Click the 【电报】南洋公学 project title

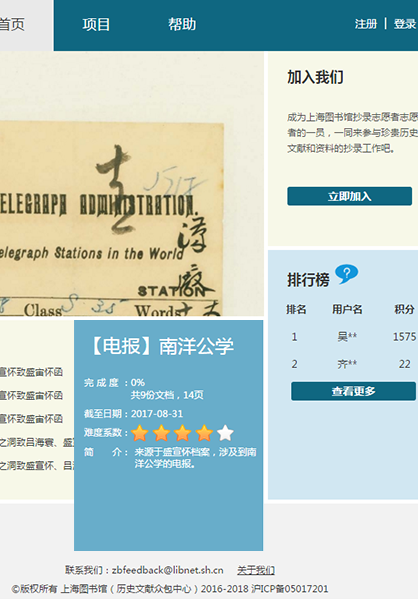click(161, 346)
